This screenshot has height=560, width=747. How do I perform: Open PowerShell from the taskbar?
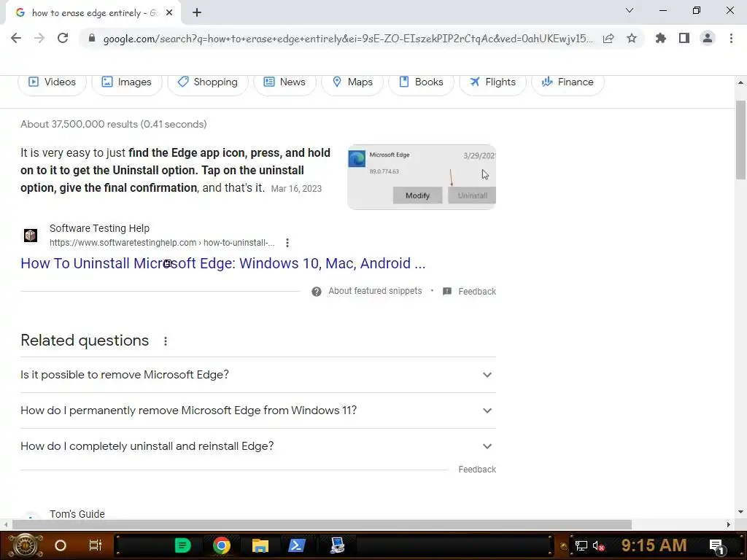(297, 545)
